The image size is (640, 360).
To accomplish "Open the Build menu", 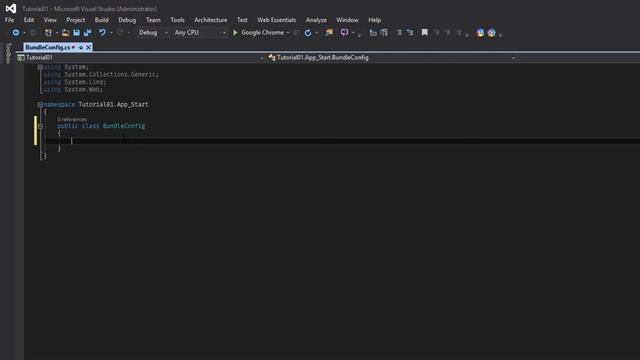I will pos(102,20).
